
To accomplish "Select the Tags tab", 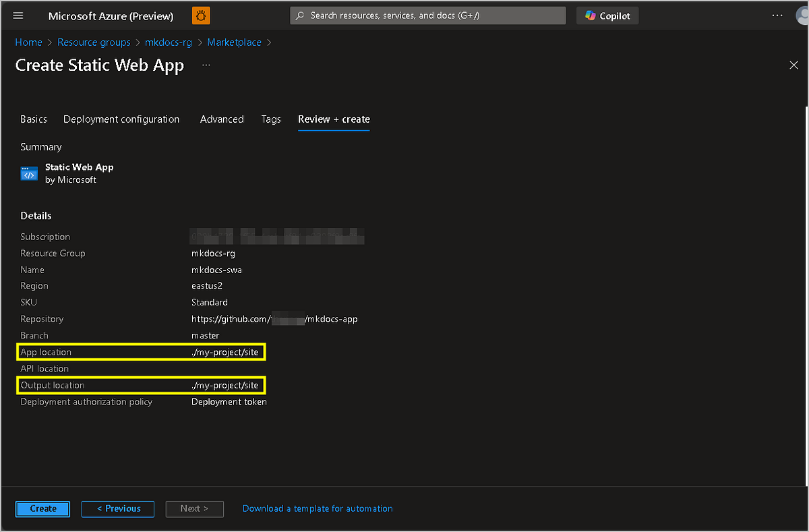I will click(271, 119).
